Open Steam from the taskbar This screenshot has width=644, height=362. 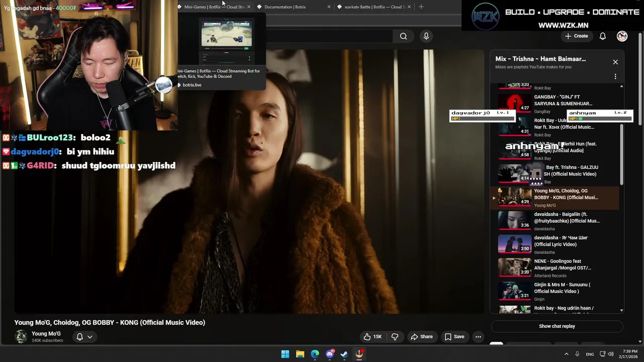click(x=344, y=354)
